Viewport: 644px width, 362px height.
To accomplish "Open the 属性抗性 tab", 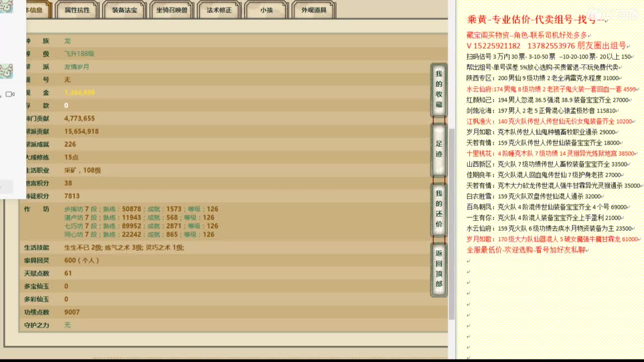I will [77, 10].
